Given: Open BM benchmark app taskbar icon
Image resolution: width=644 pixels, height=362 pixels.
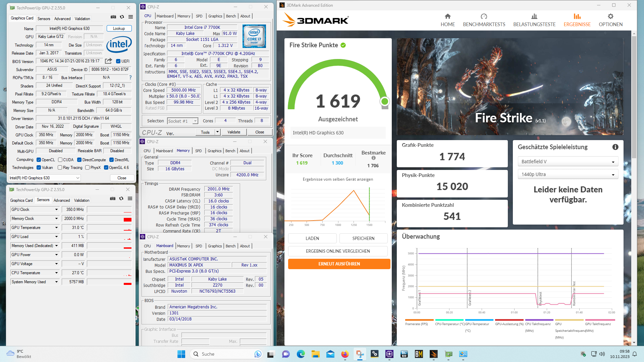Looking at the screenshot, I should tap(419, 354).
